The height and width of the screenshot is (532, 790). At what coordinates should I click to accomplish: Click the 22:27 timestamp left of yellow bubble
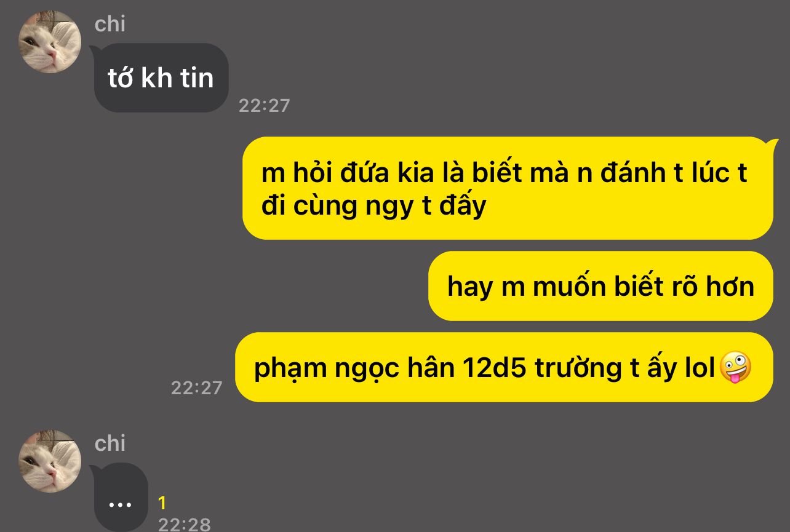click(196, 388)
